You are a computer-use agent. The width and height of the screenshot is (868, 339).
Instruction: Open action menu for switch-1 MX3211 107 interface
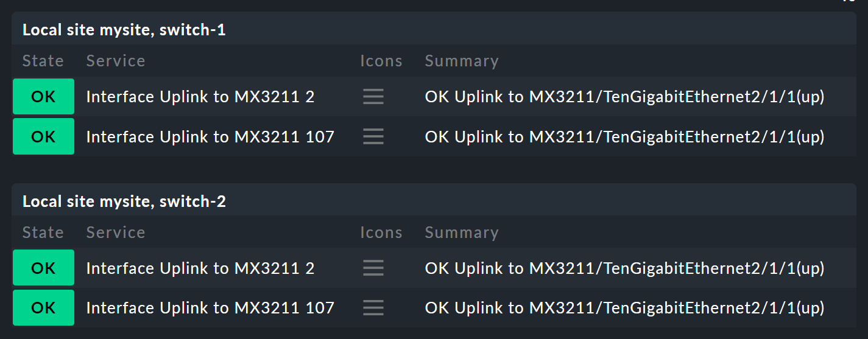tap(373, 137)
